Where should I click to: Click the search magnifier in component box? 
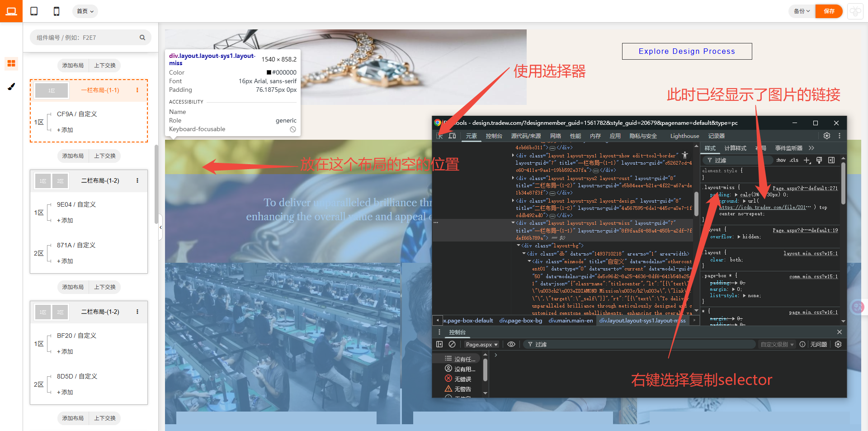point(142,38)
